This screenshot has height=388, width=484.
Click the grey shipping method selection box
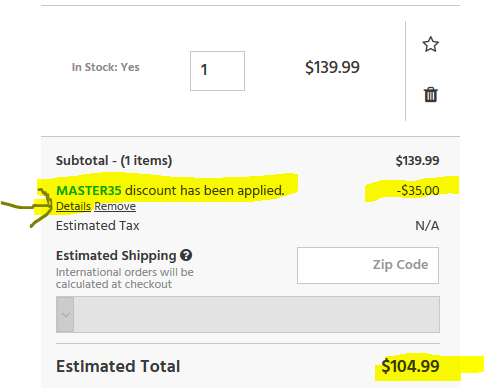[x=248, y=314]
